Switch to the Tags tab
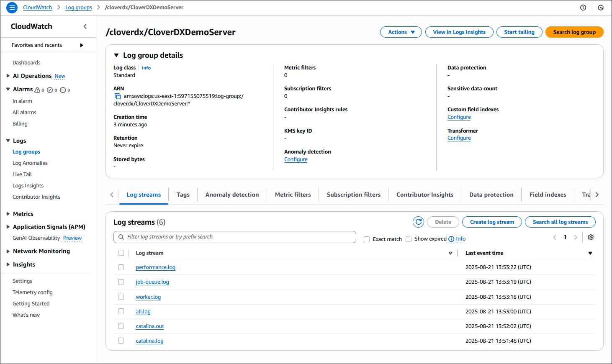Image resolution: width=612 pixels, height=364 pixels. tap(183, 194)
